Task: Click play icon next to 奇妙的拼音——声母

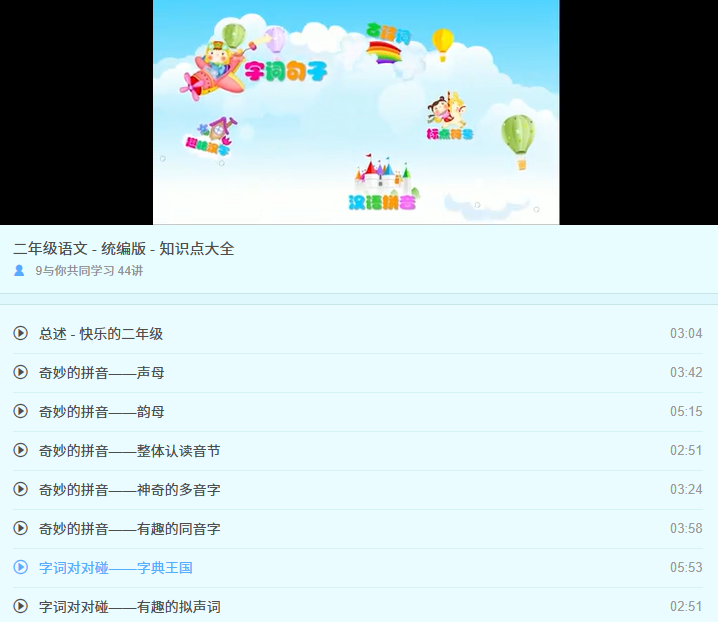Action: pyautogui.click(x=20, y=372)
